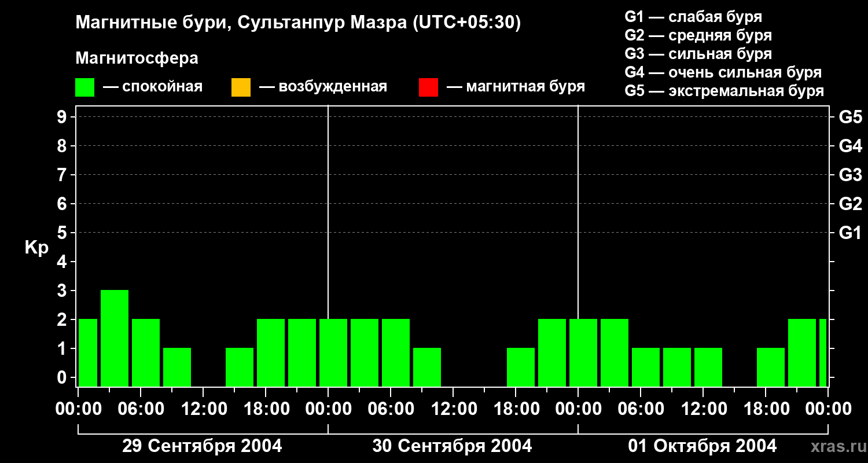Select the Kp 1 bar near 18:00 on 30 Сентября
This screenshot has height=463, width=868.
(521, 367)
